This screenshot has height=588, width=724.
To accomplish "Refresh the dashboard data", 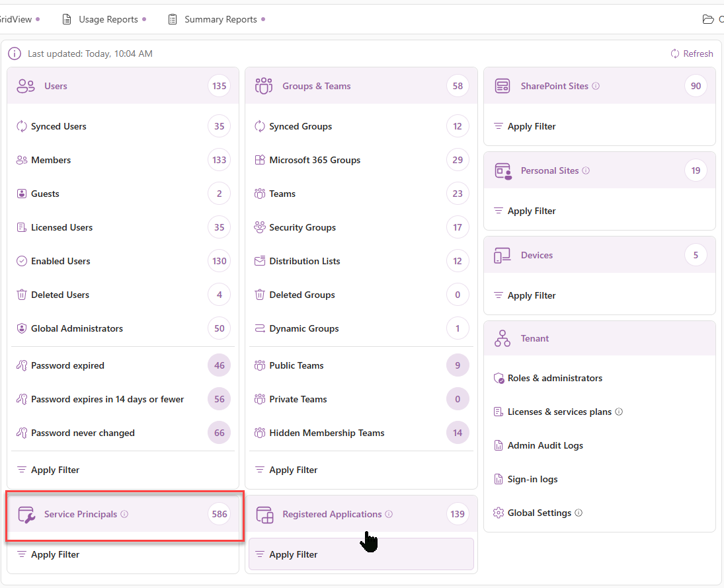I will [692, 54].
